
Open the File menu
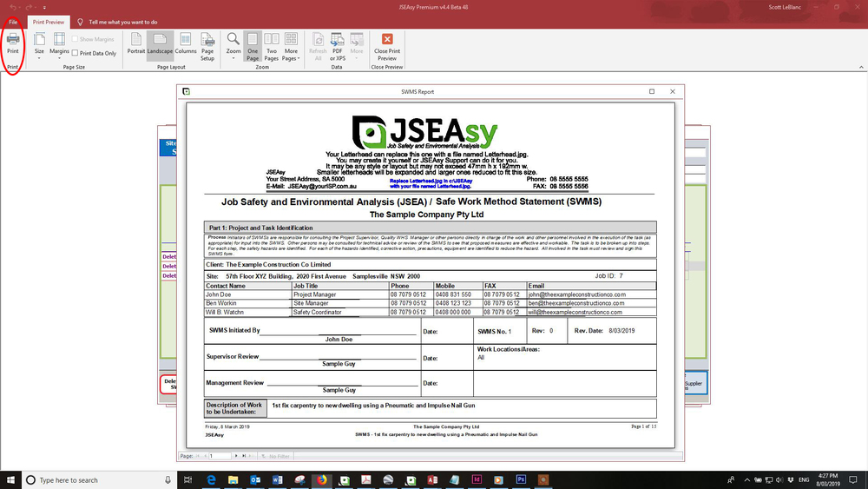13,21
